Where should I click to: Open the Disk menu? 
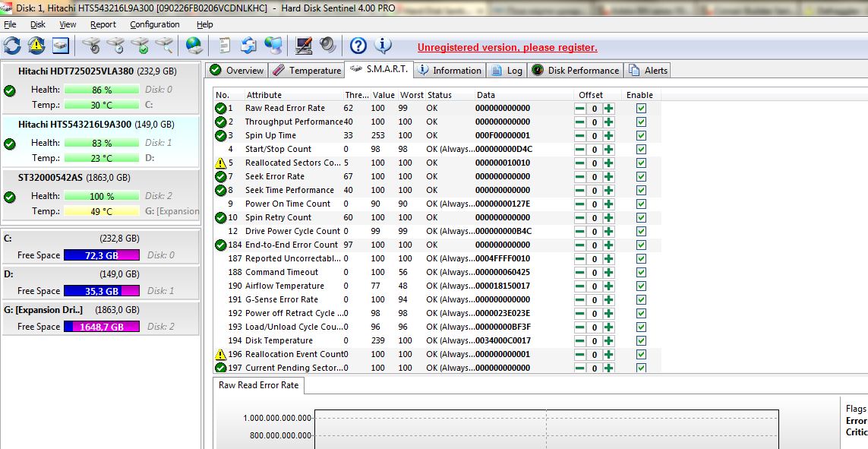38,24
